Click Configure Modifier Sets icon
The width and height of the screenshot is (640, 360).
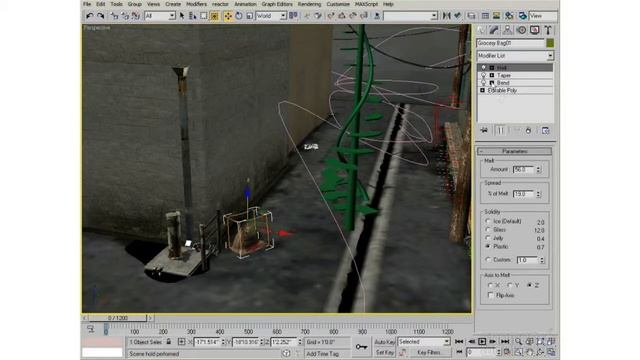546,131
